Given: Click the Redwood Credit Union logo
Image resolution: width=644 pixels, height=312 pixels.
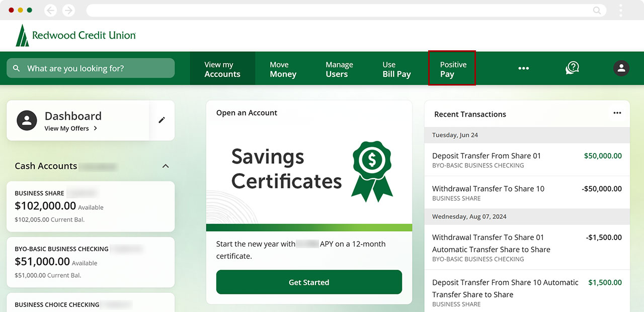Looking at the screenshot, I should [75, 35].
